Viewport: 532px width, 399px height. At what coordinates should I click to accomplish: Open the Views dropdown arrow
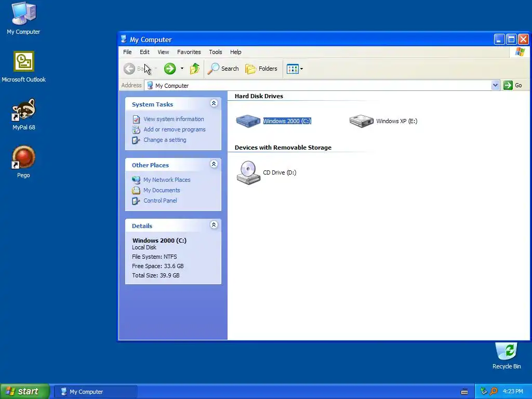(302, 69)
